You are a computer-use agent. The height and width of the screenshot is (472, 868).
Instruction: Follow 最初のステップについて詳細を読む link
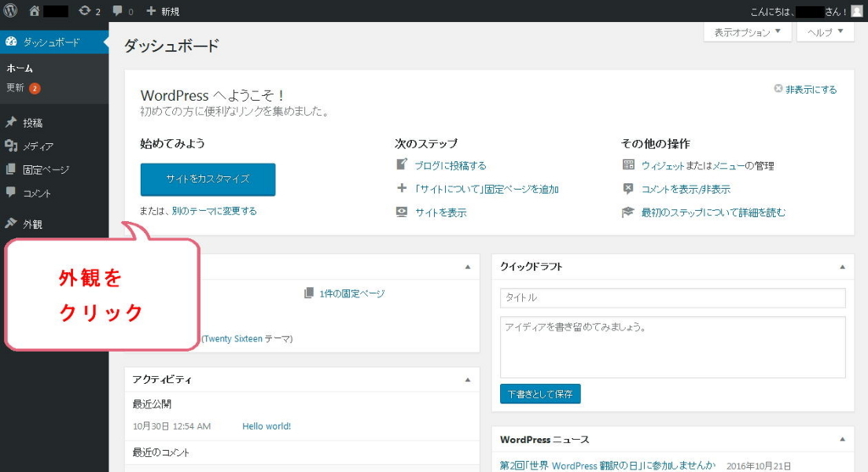click(713, 213)
